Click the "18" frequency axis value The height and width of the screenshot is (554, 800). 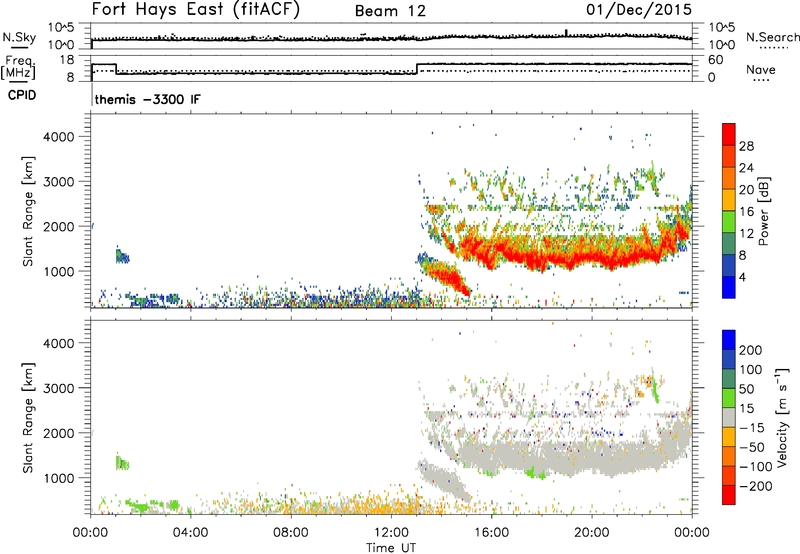tap(67, 60)
